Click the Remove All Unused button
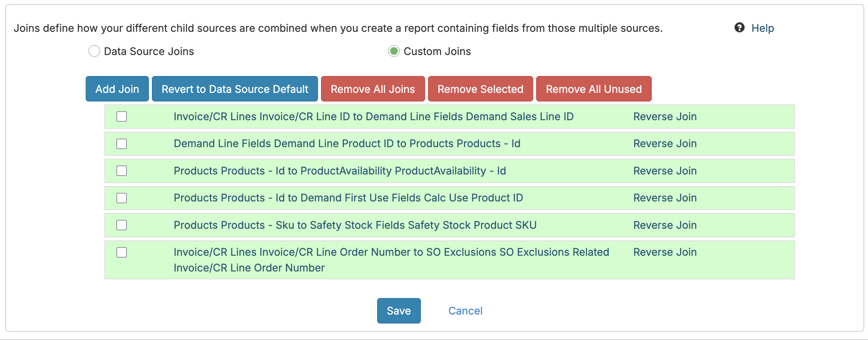 tap(593, 89)
